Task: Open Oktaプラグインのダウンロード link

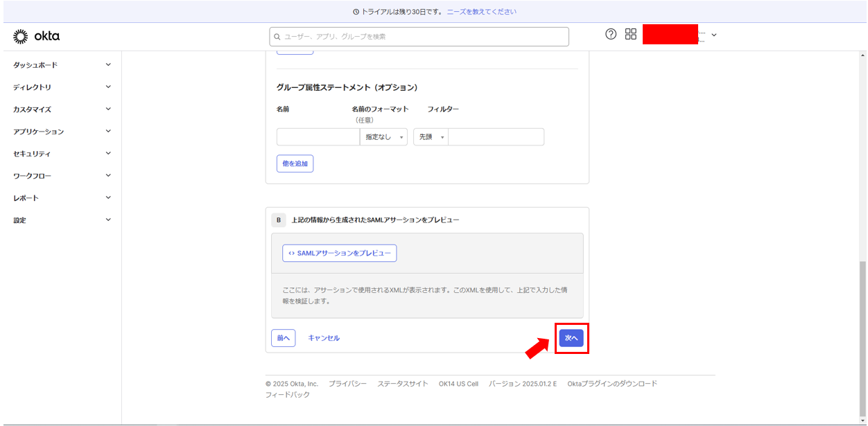Action: coord(612,384)
